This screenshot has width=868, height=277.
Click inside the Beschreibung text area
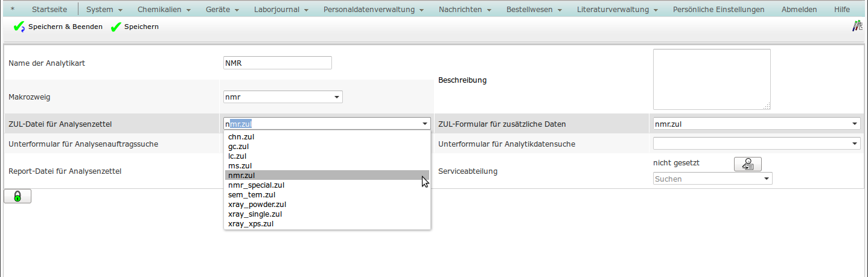point(711,79)
